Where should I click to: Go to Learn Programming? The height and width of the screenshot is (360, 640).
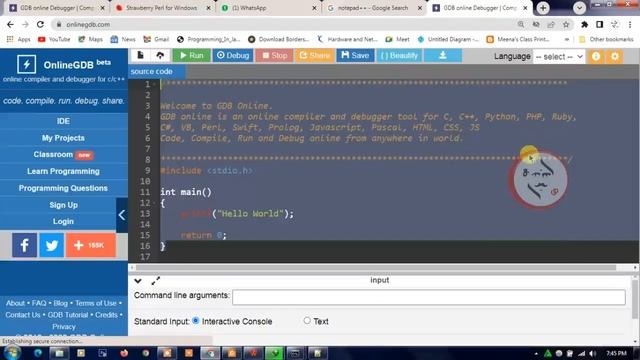click(63, 171)
